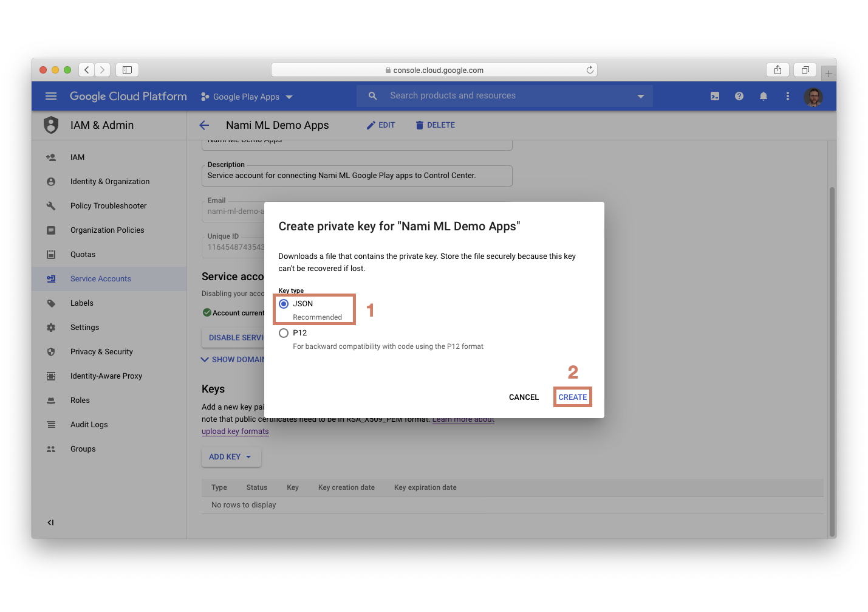Viewport: 868px width, 612px height.
Task: Click CANCEL in the key dialog
Action: (524, 397)
